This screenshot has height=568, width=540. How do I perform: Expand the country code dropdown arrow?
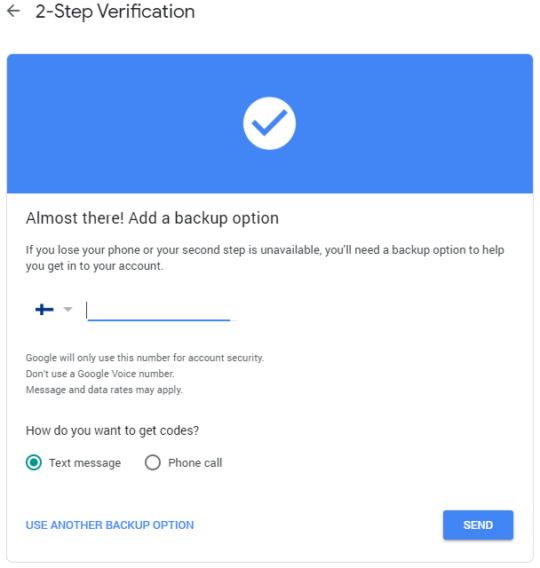click(x=68, y=309)
